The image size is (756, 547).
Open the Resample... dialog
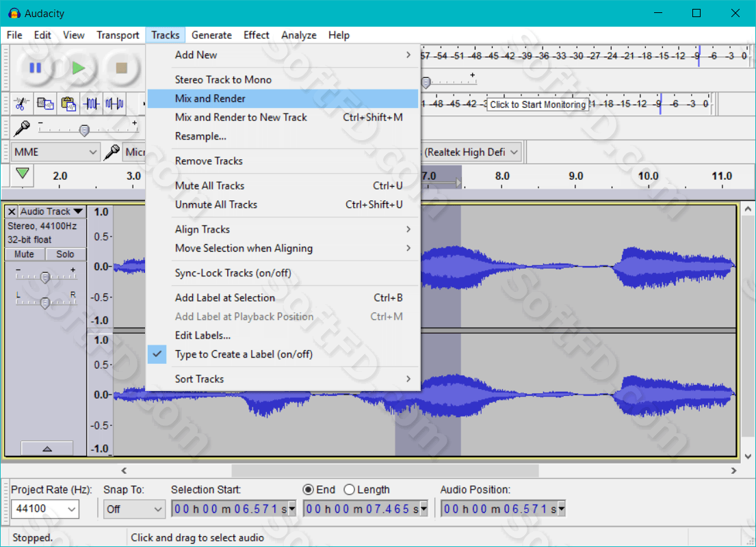[x=283, y=136]
